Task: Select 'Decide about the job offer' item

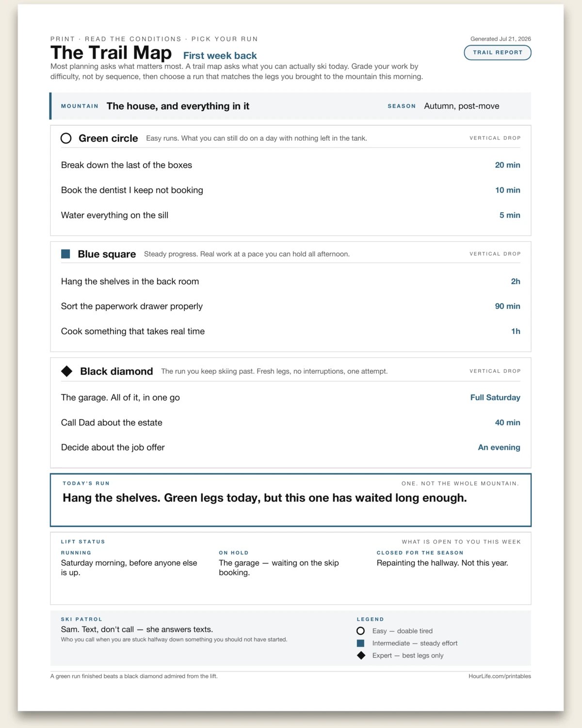Action: pos(291,447)
